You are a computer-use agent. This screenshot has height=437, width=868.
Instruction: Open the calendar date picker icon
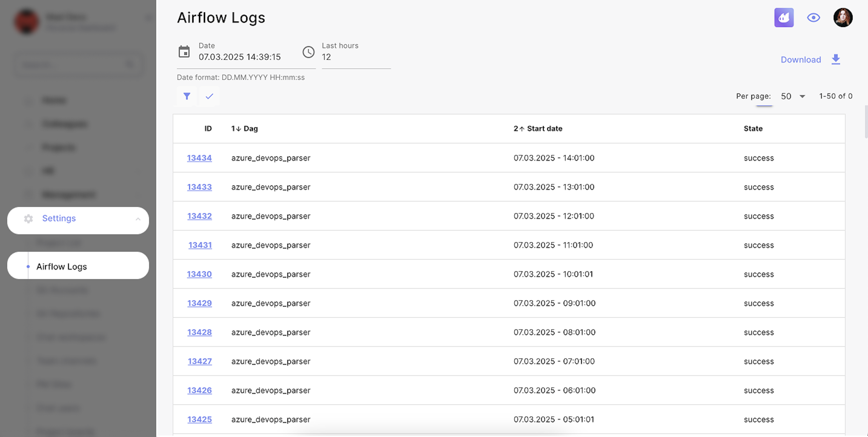pos(184,52)
